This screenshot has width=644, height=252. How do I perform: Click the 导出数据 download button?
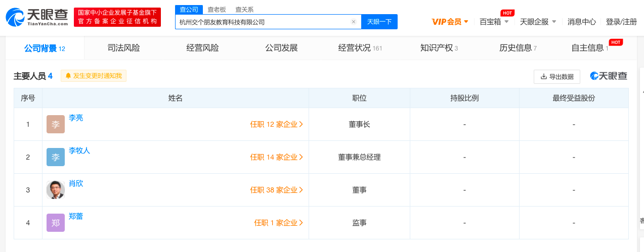pyautogui.click(x=556, y=77)
